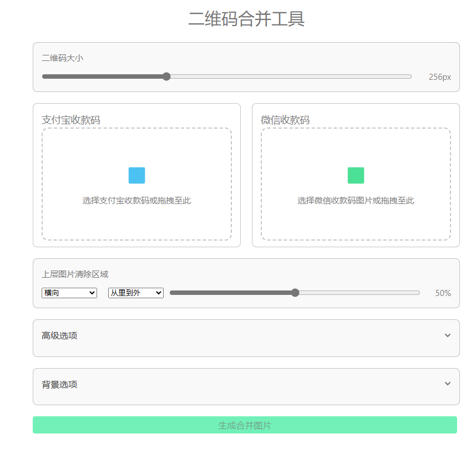Open the 从里到外 dropdown
Screen dimensions: 476x454
[x=136, y=293]
